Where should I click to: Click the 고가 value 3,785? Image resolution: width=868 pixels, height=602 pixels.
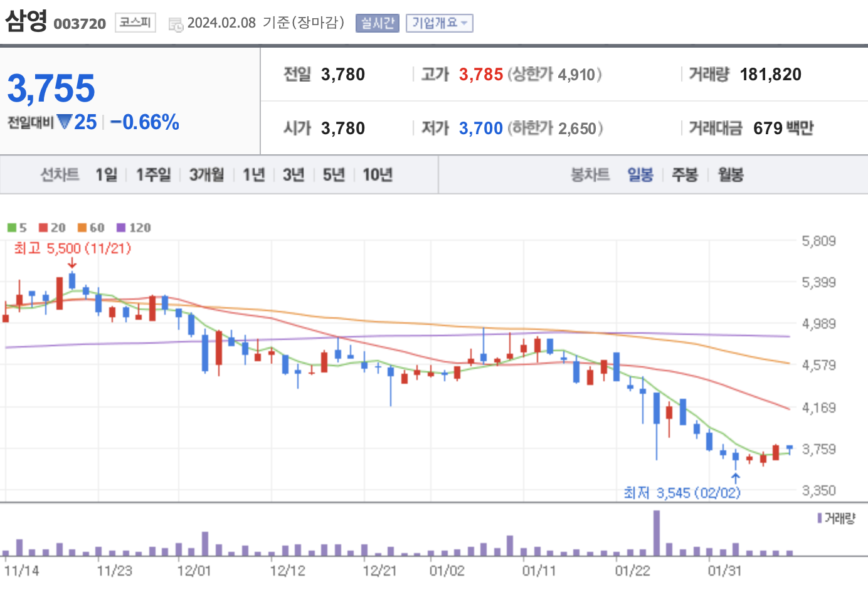tap(481, 75)
